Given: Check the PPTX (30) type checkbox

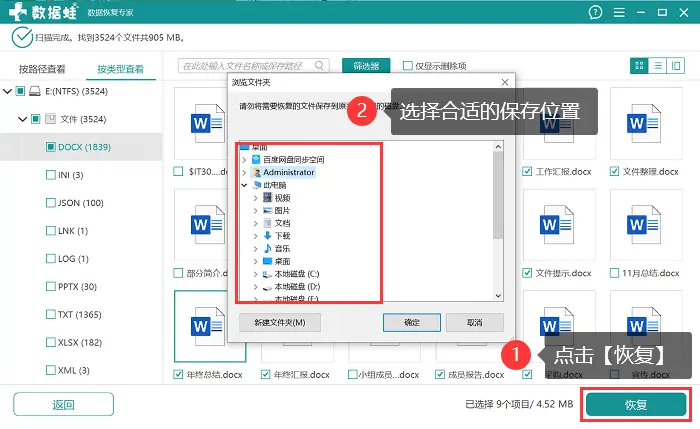Looking at the screenshot, I should [51, 287].
